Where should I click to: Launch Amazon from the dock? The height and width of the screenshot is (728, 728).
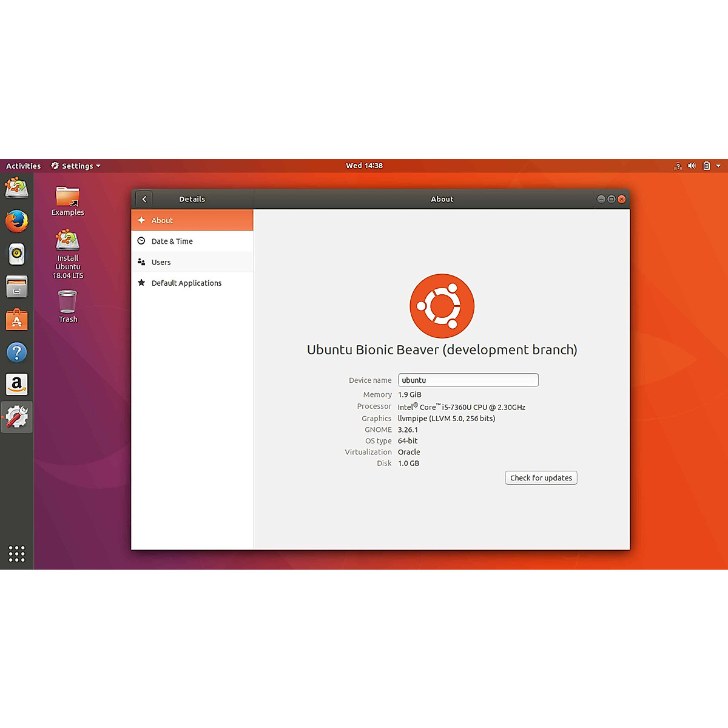[x=17, y=384]
